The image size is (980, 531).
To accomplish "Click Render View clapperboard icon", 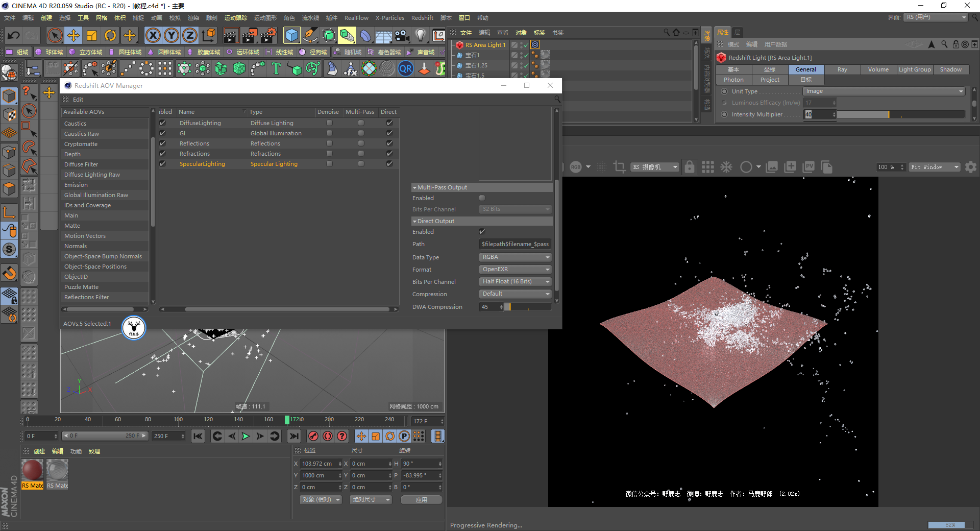I will (x=231, y=35).
